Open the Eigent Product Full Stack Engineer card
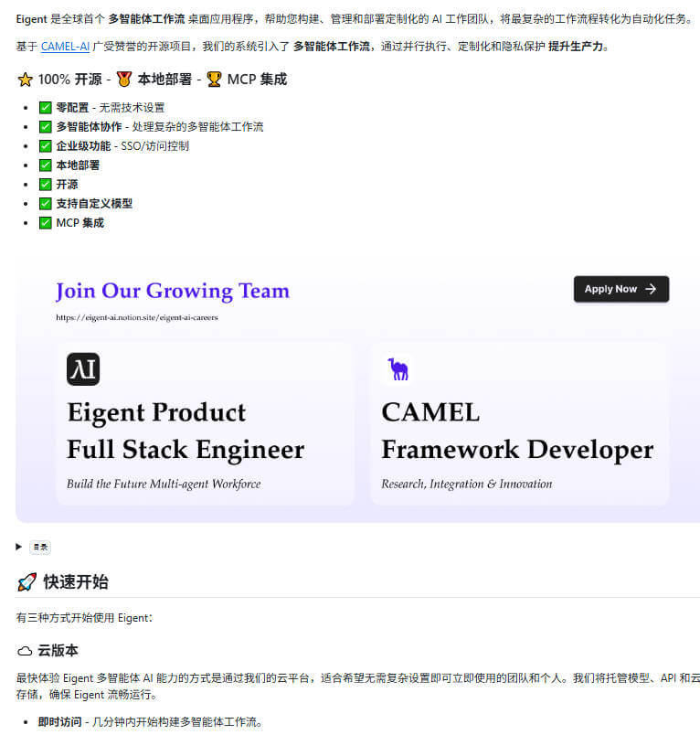 (205, 424)
